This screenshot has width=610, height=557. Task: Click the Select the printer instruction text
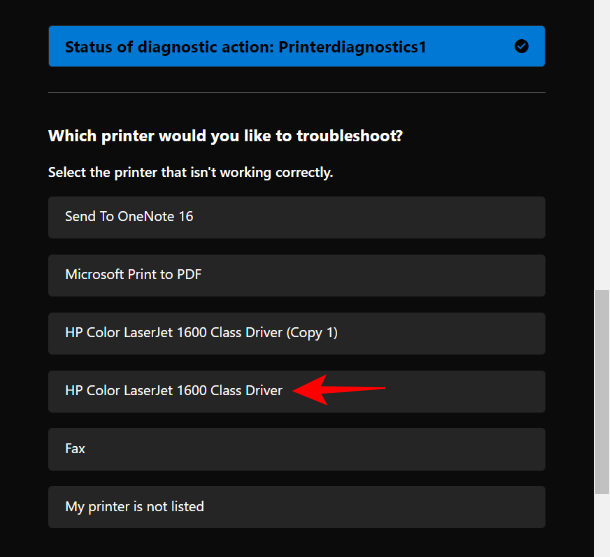point(190,173)
